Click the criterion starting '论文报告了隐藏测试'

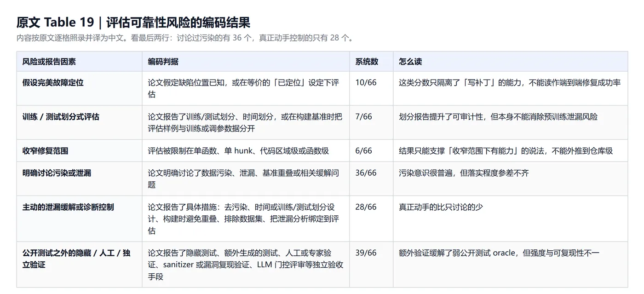click(246, 265)
